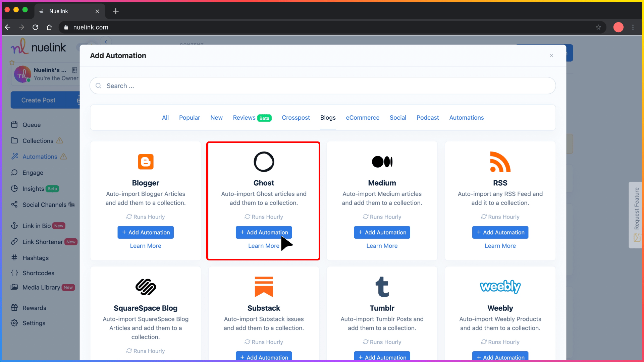
Task: Open Learn More for Ghost
Action: click(x=264, y=246)
